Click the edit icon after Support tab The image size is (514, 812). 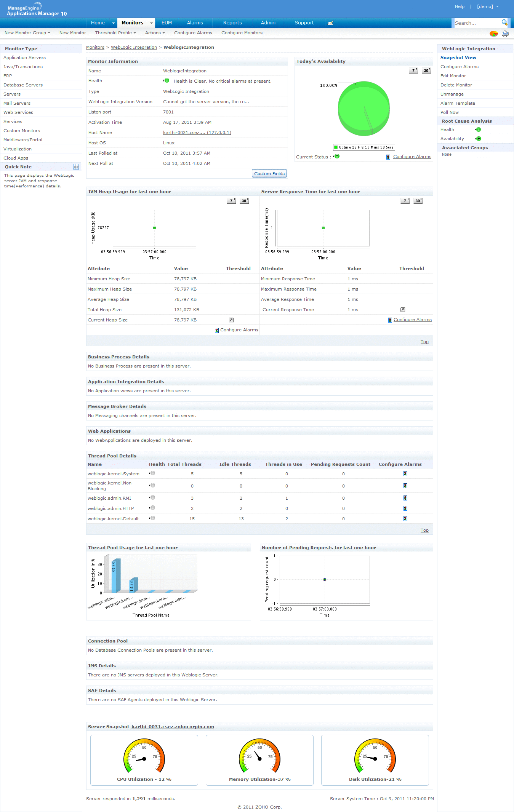(x=330, y=23)
